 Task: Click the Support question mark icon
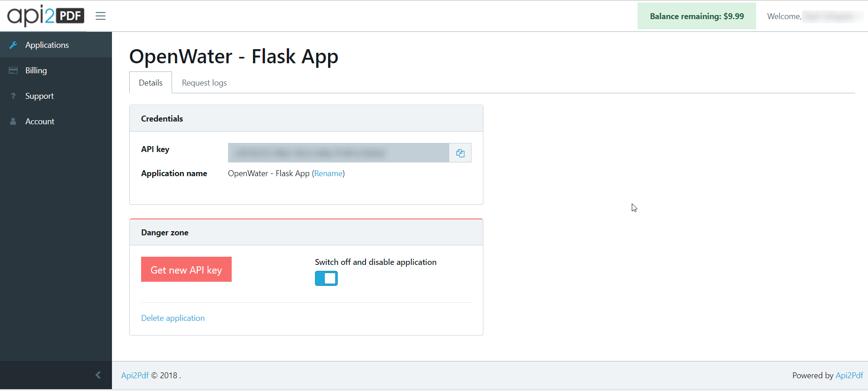click(x=13, y=96)
